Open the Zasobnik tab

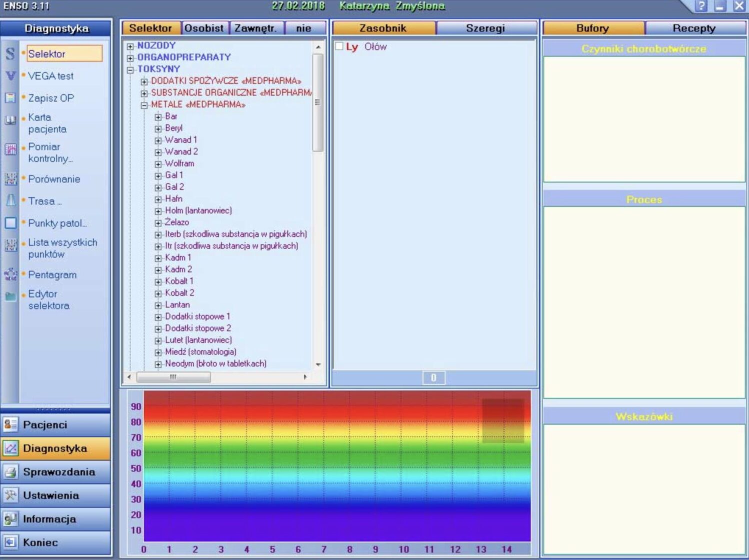tap(383, 28)
